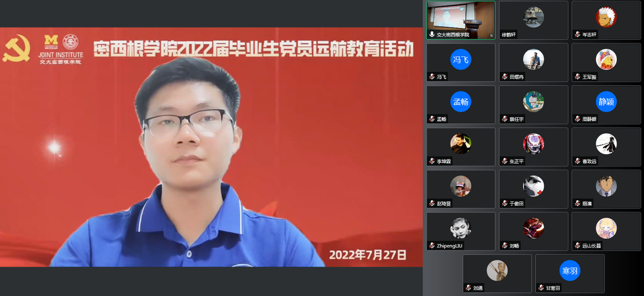Click the Doraemon avatar of 蔡任宇
This screenshot has height=296, width=644.
534,101
